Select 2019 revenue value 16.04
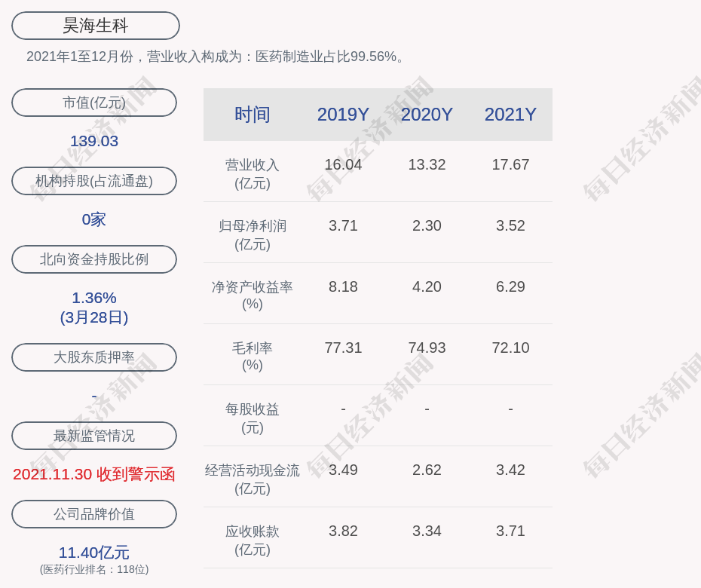 [x=343, y=164]
